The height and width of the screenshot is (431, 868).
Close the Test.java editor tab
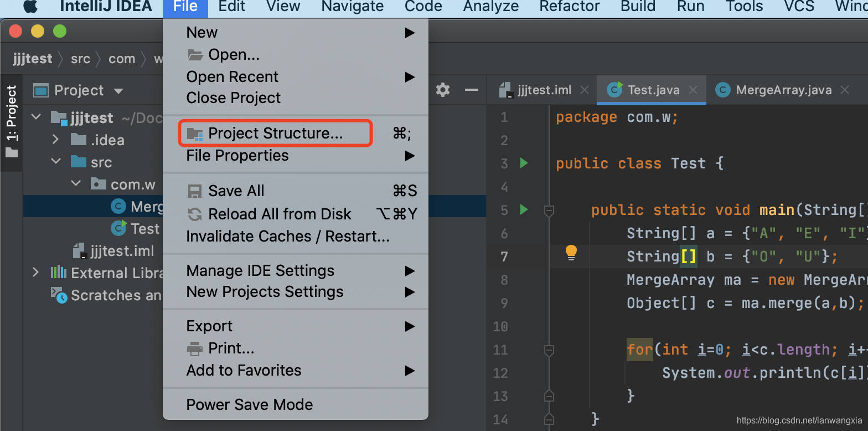coord(692,90)
